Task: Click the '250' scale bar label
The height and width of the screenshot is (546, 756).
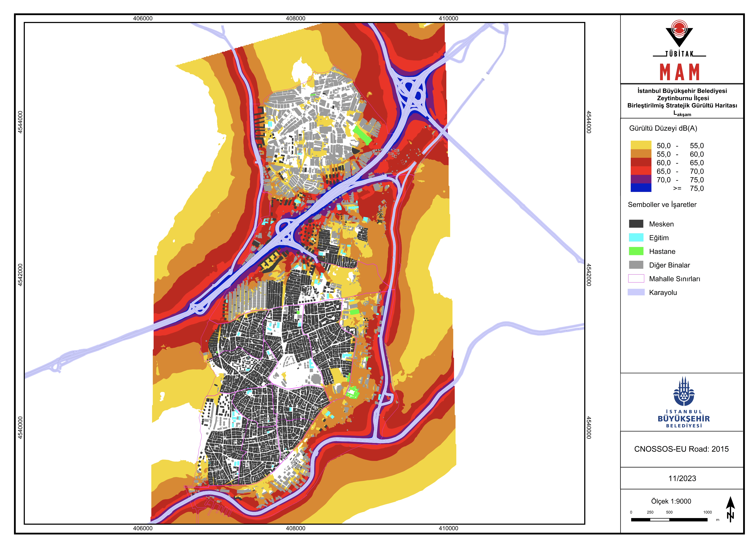Action: (x=650, y=512)
